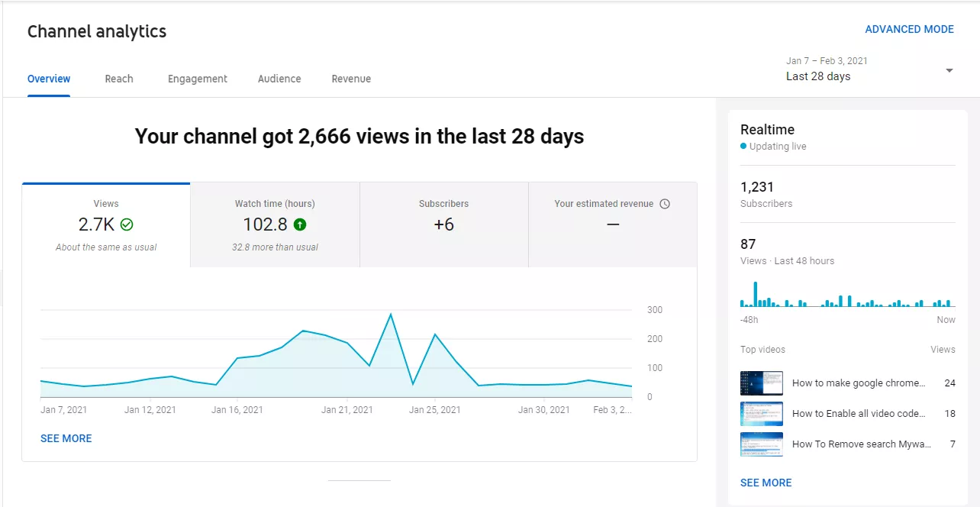Click the green checkmark icon beside 2.7K views
The height and width of the screenshot is (507, 980).
(x=127, y=224)
